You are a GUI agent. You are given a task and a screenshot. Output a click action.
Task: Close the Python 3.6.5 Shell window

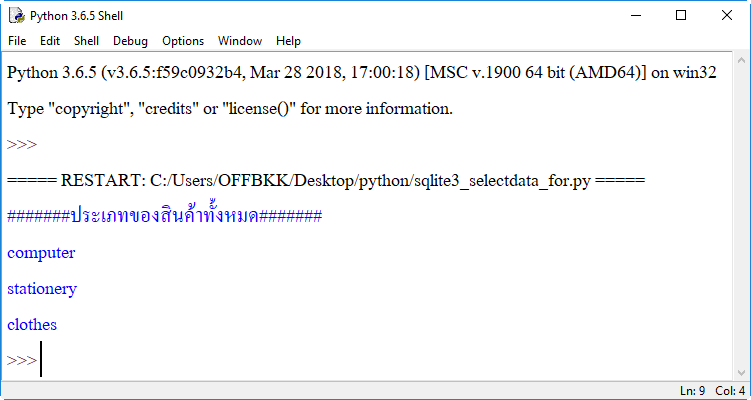click(727, 15)
